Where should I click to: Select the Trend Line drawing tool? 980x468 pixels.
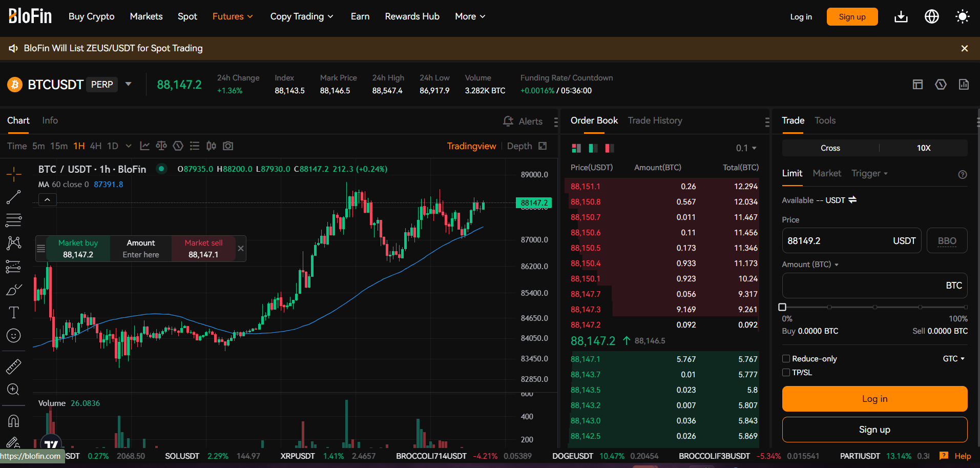point(14,197)
